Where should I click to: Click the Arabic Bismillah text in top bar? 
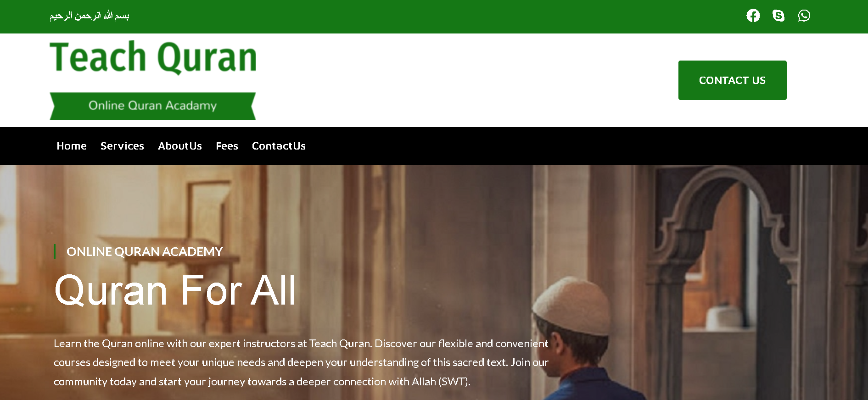pos(90,16)
